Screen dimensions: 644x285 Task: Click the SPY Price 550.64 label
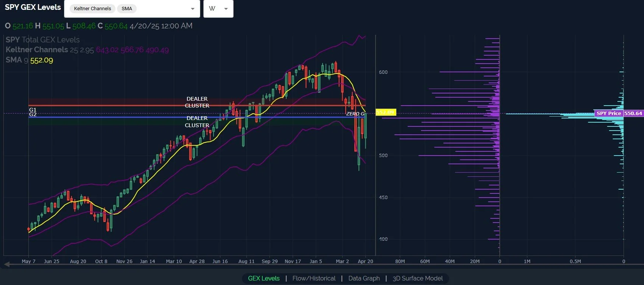click(619, 113)
